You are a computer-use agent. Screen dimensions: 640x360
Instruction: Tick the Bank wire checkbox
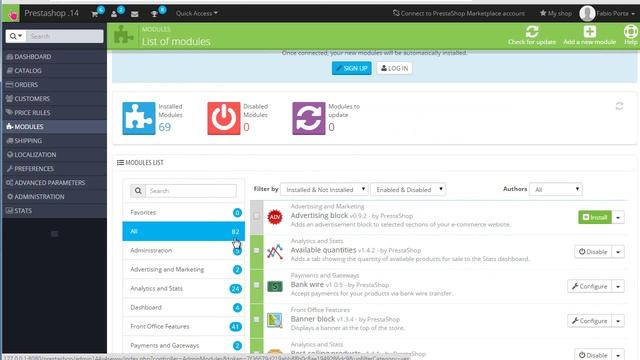pos(256,285)
